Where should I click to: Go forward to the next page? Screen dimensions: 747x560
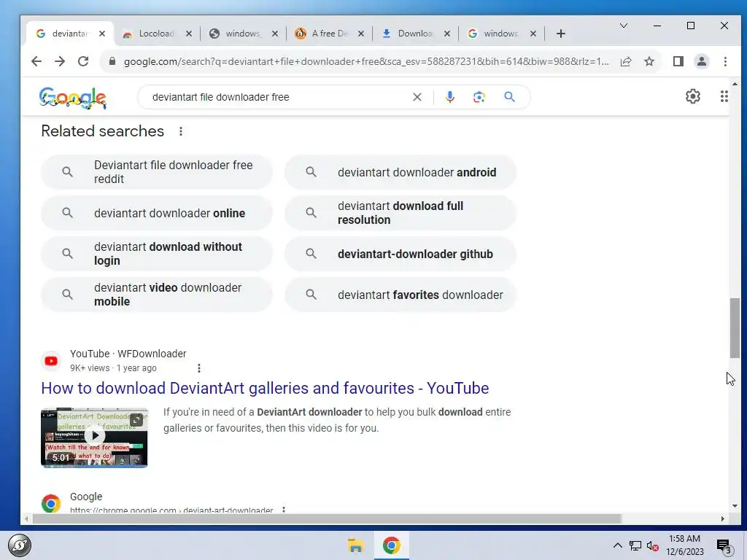click(60, 61)
